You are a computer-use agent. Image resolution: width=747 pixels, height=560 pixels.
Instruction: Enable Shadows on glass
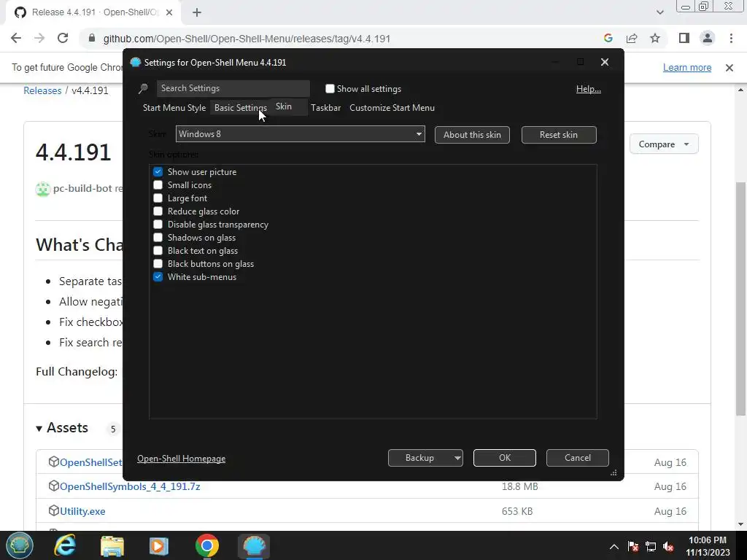[158, 237]
